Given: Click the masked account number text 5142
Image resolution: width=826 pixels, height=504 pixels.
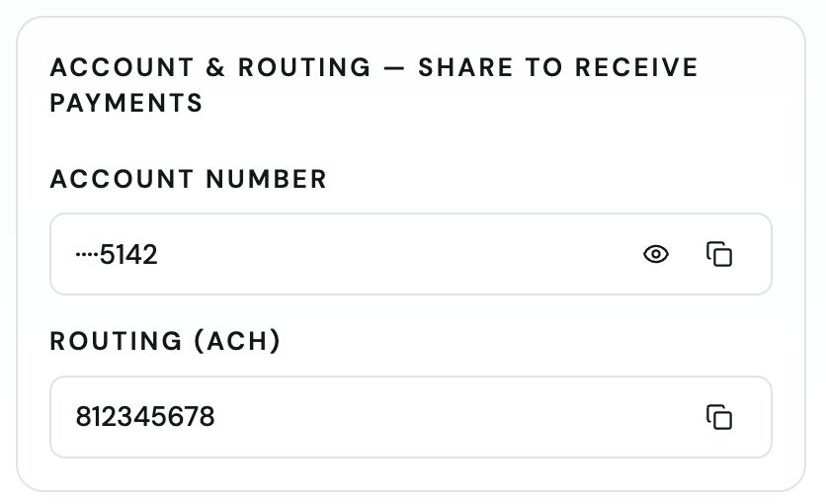Looking at the screenshot, I should 117,255.
